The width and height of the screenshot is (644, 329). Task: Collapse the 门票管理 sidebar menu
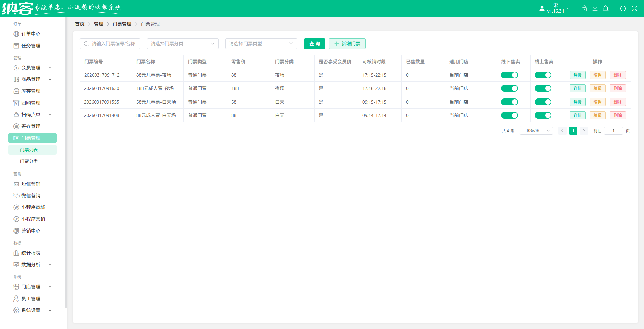coord(32,138)
